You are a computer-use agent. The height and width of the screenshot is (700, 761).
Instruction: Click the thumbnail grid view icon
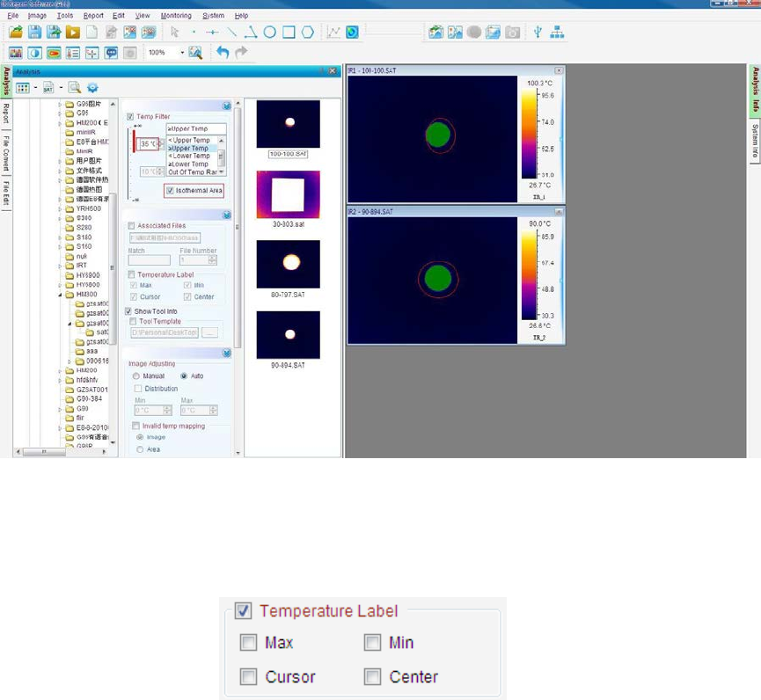(22, 88)
